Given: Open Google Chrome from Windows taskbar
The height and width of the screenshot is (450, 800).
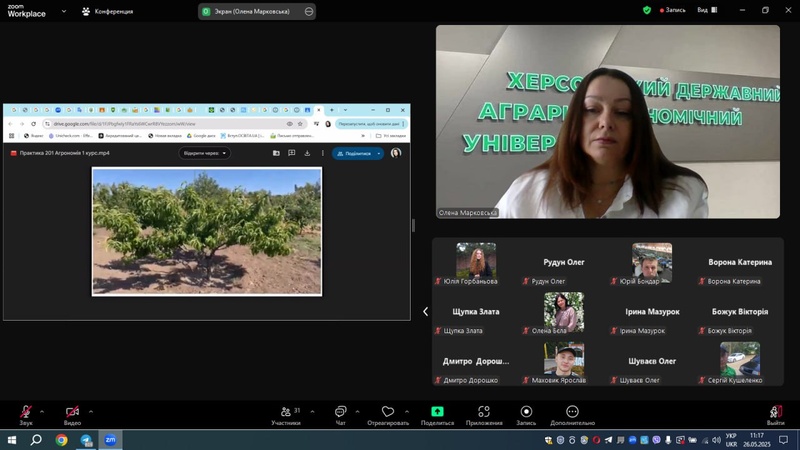Looking at the screenshot, I should (61, 440).
